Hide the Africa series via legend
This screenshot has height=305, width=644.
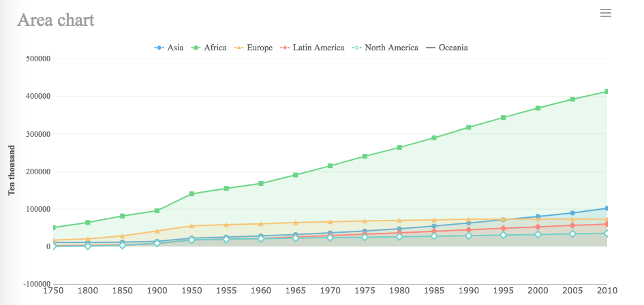(x=215, y=48)
